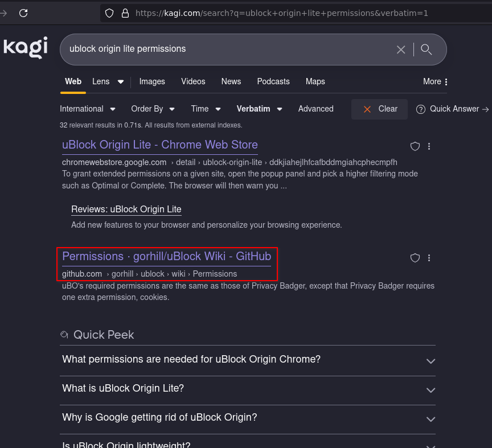The height and width of the screenshot is (448, 492).
Task: Open the More menu
Action: click(x=436, y=81)
